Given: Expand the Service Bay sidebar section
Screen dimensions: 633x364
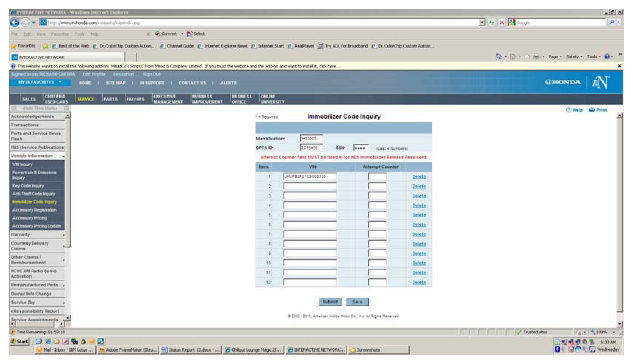Looking at the screenshot, I should coord(37,302).
